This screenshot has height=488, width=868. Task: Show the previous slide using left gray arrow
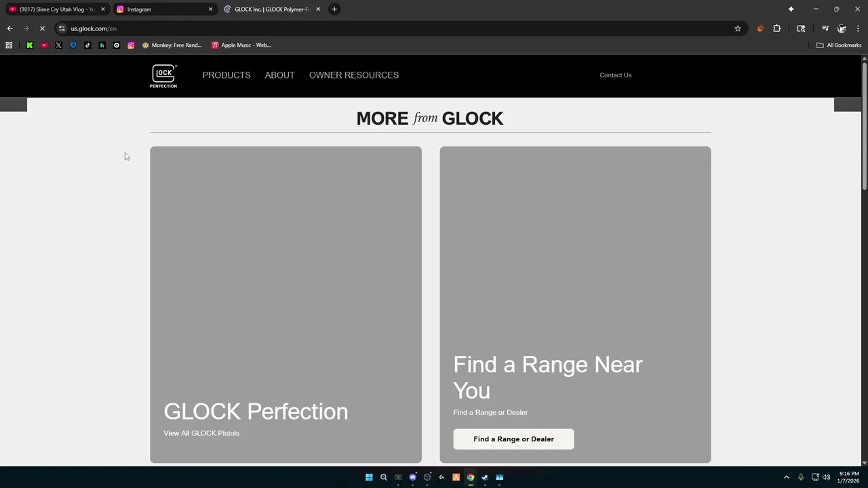14,104
